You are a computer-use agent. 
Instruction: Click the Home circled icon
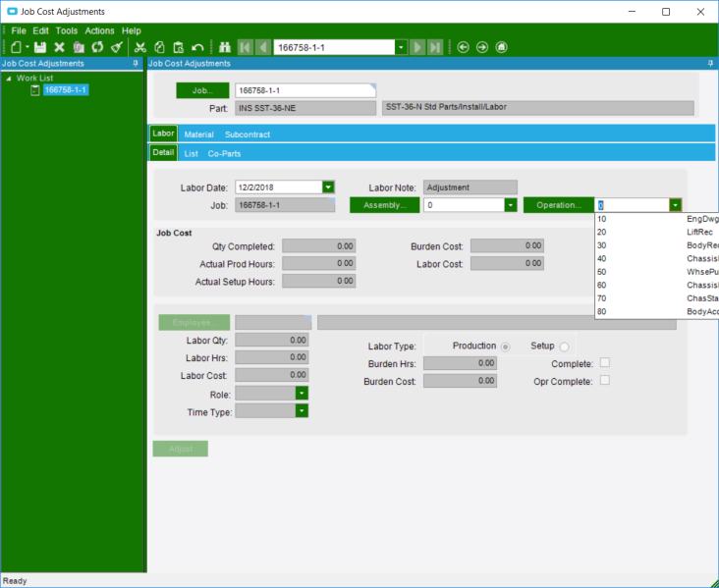coord(501,47)
